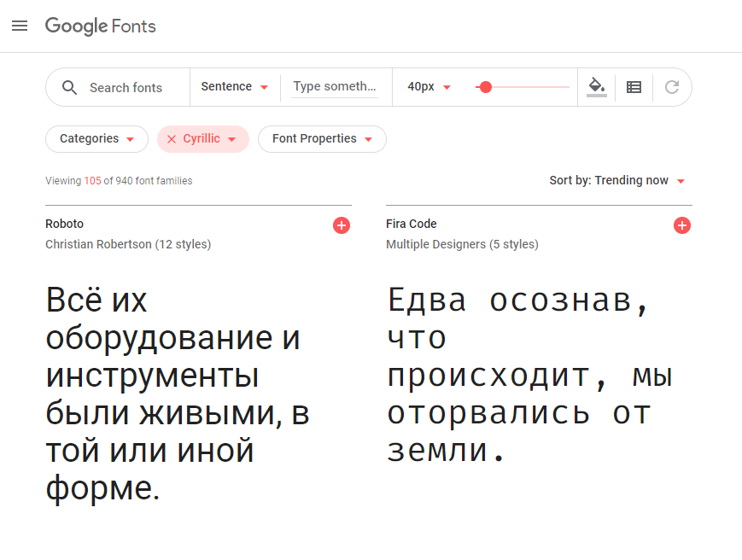Open the Sentence preview text dropdown
This screenshot has width=742, height=560.
point(235,86)
